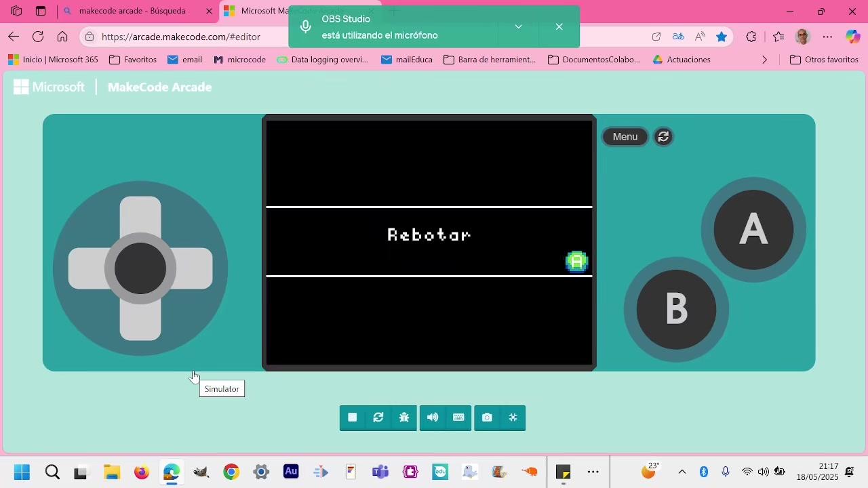Open the Actuaciones bookmark
This screenshot has width=868, height=488.
682,60
